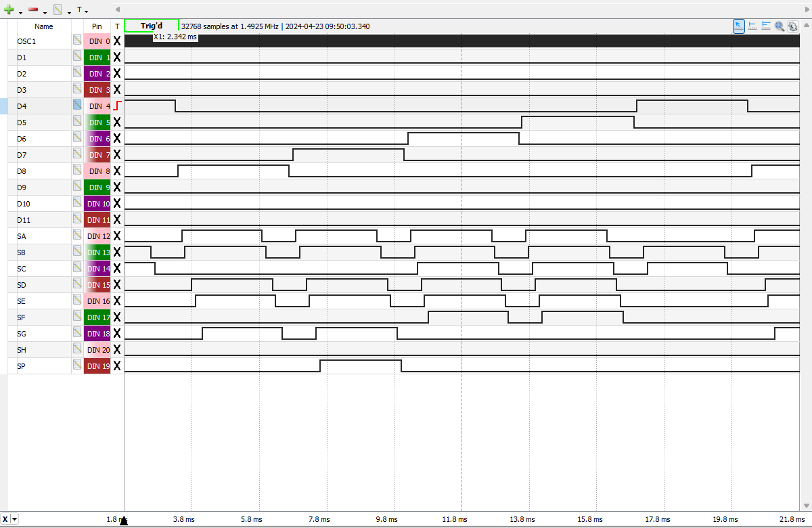Click the green DIN 5 pin cell
The height and width of the screenshot is (528, 812).
tap(97, 122)
